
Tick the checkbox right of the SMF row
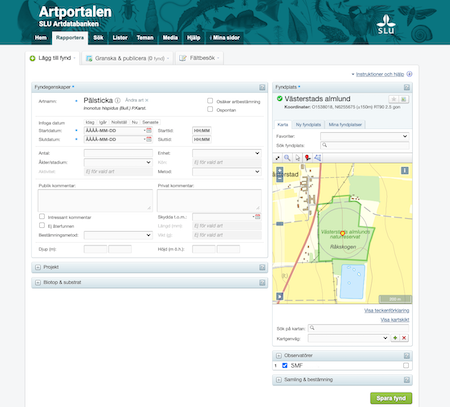[x=406, y=366]
